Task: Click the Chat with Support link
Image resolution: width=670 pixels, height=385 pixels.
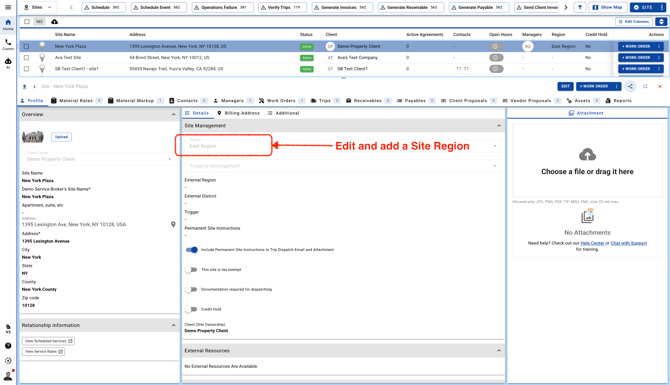Action: (629, 243)
